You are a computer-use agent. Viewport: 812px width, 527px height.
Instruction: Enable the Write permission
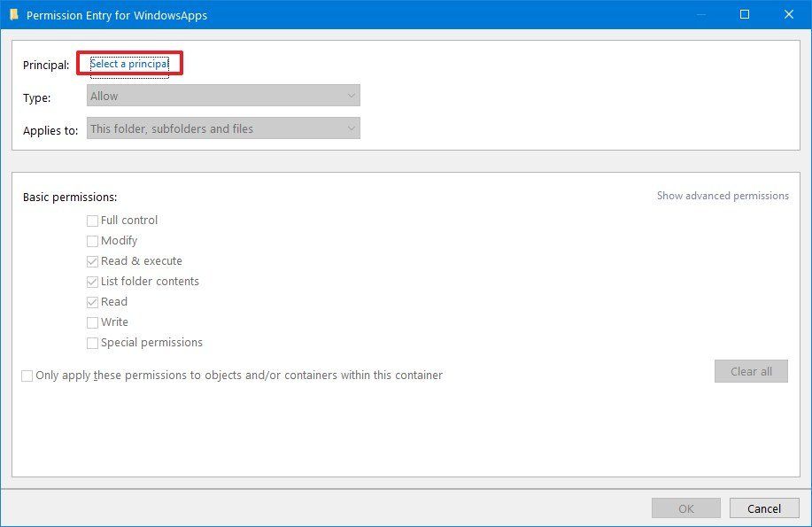(92, 322)
